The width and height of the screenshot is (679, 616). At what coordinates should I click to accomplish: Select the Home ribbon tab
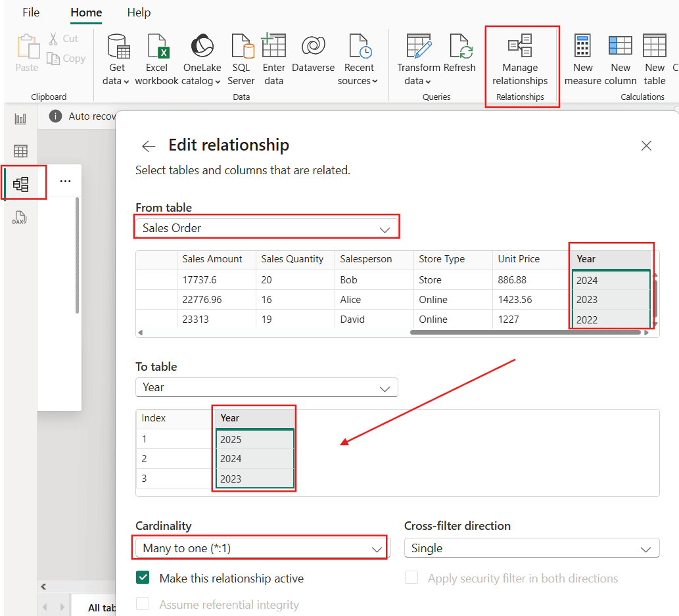pyautogui.click(x=86, y=12)
